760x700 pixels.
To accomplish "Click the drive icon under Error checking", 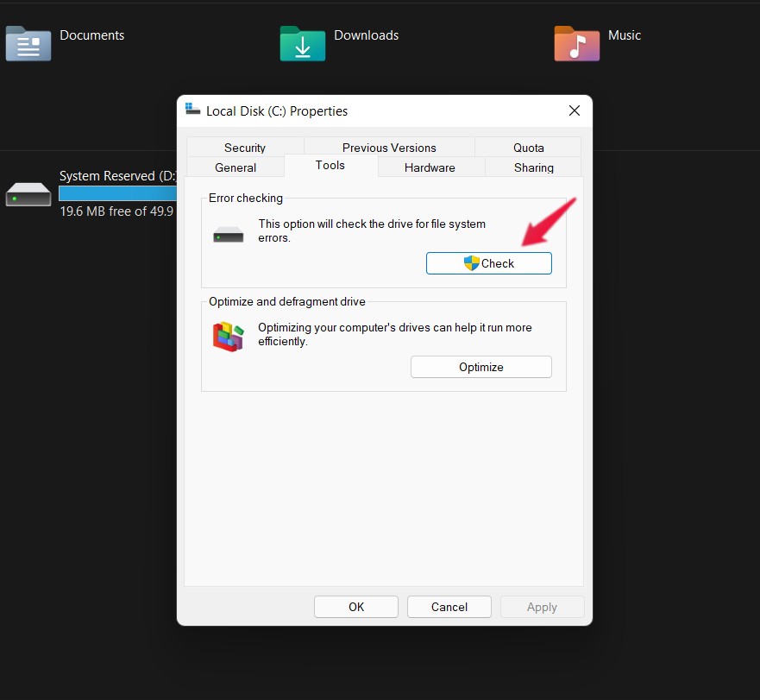I will click(x=229, y=234).
